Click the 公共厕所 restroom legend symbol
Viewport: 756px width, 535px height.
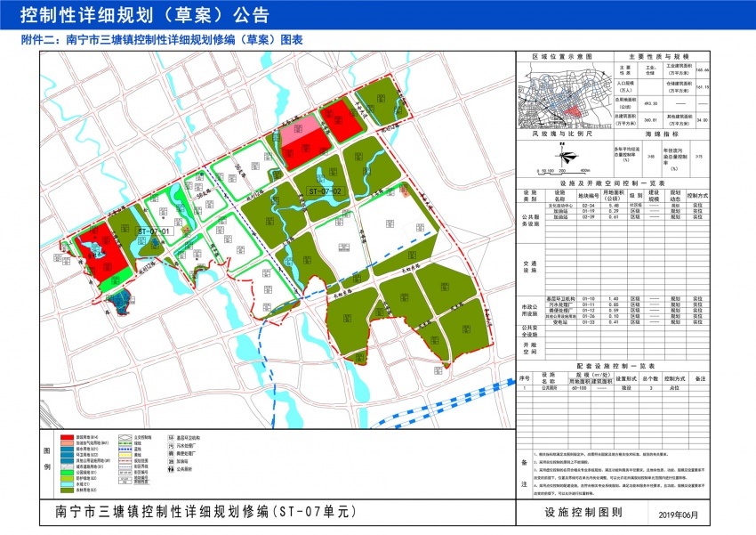pos(171,469)
